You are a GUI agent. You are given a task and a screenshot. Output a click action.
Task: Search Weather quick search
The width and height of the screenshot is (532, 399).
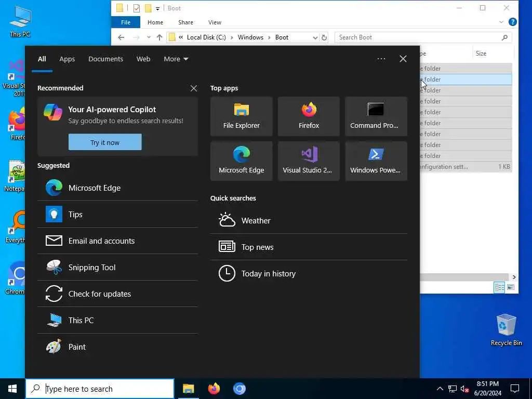tap(309, 220)
